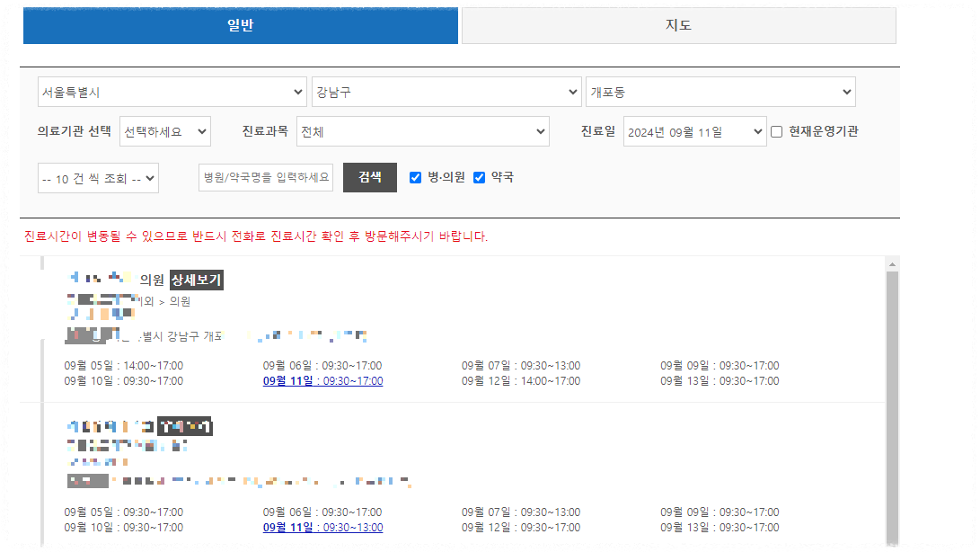Click the hospital/pharmacy name input field
The height and width of the screenshot is (552, 980).
coord(266,177)
